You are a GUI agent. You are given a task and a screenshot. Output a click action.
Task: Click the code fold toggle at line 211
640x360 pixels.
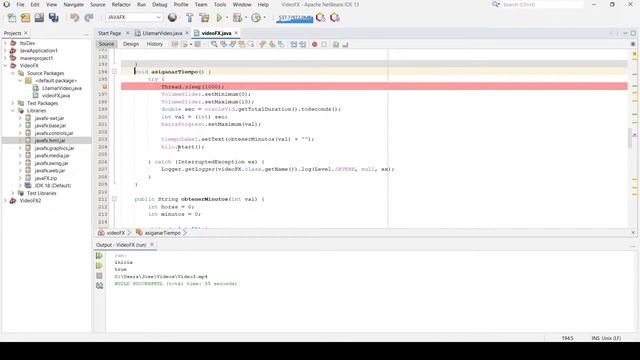pyautogui.click(x=114, y=199)
